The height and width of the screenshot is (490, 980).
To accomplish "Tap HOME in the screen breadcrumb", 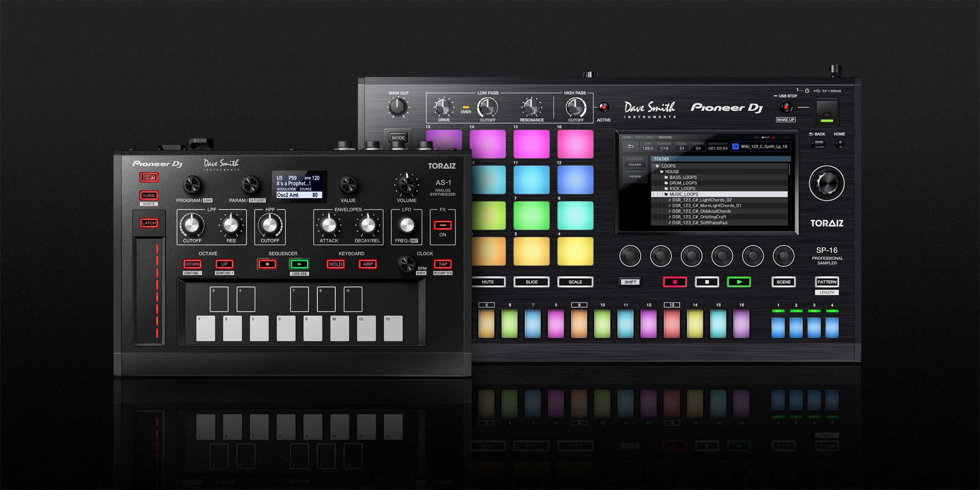I will [x=627, y=137].
